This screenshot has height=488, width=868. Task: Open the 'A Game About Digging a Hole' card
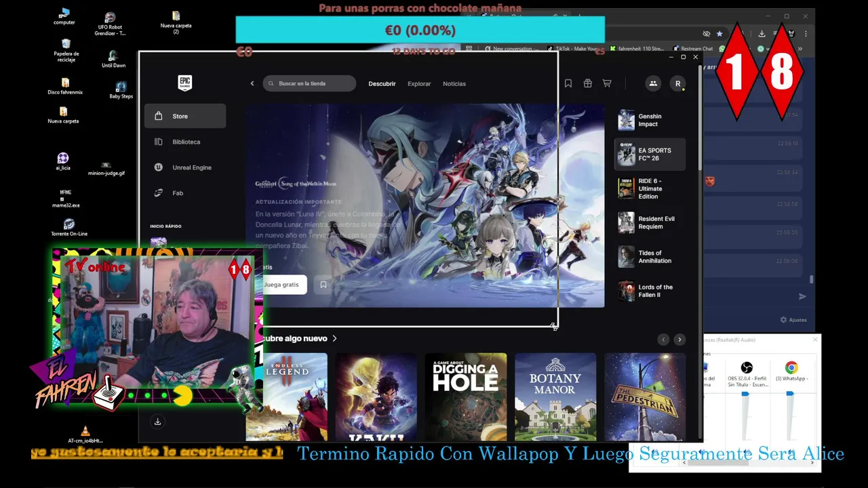point(466,397)
